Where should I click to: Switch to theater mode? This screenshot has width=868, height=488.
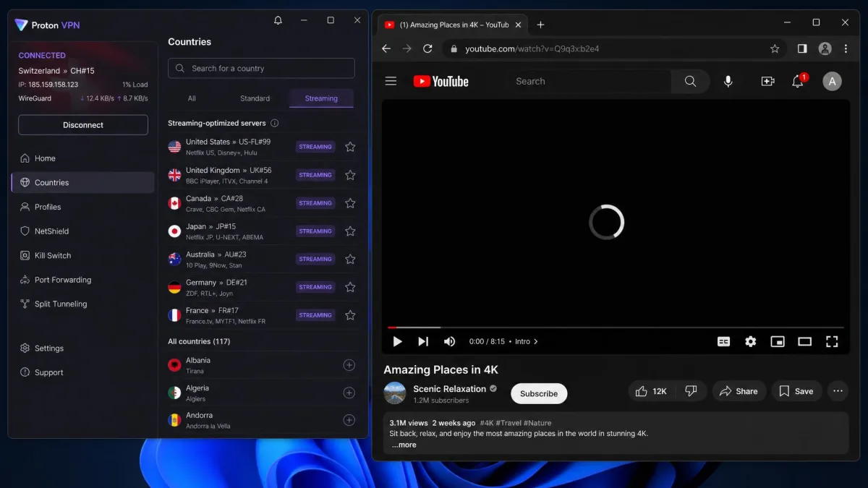(x=804, y=341)
